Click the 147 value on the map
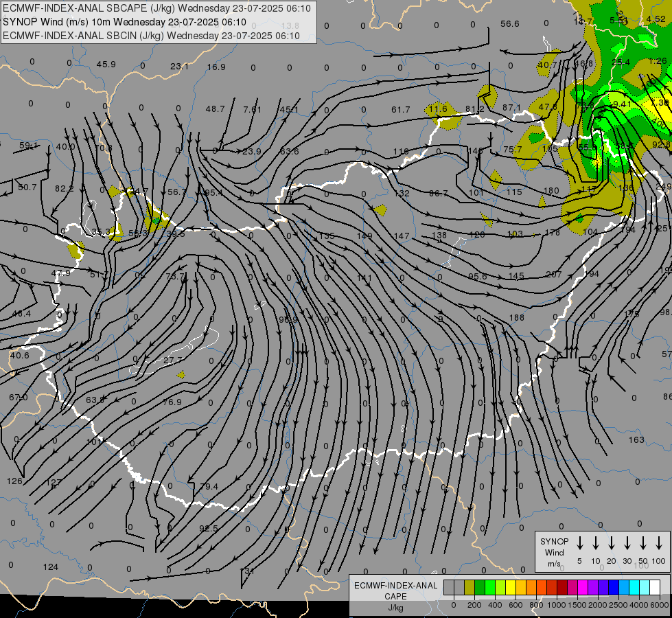Screen dimensions: 672x618 tap(402, 236)
